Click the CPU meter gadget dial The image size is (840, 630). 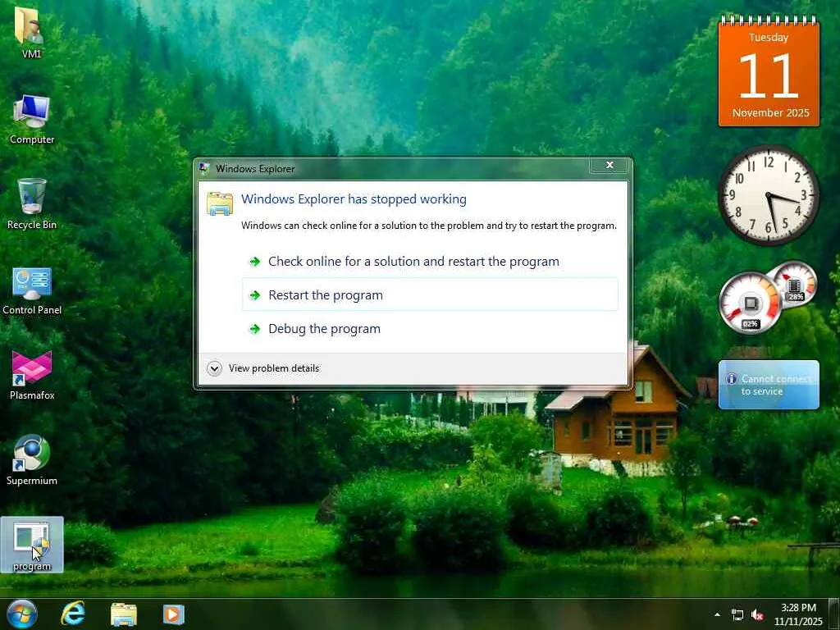[750, 304]
